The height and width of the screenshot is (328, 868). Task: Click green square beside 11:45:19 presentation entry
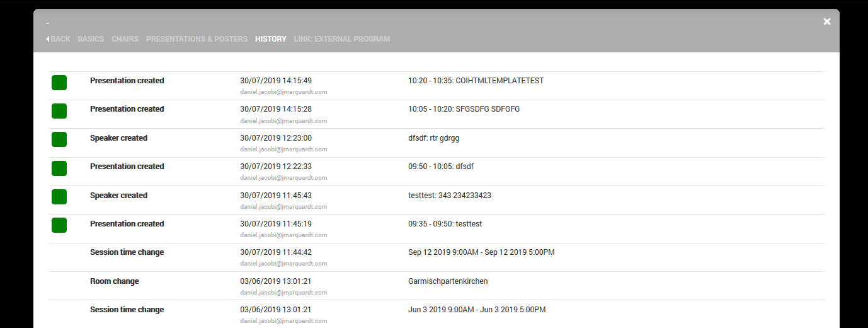(59, 225)
